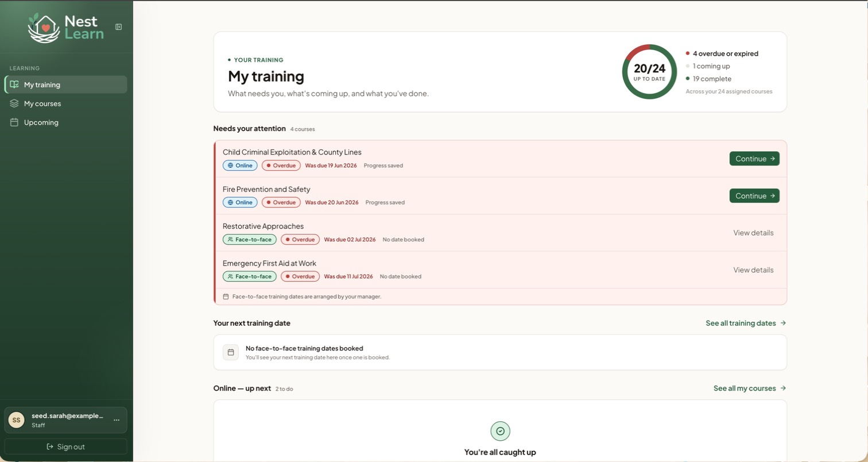Image resolution: width=868 pixels, height=462 pixels.
Task: Click the Child Criminal Exploitation & County Lines title
Action: 292,152
